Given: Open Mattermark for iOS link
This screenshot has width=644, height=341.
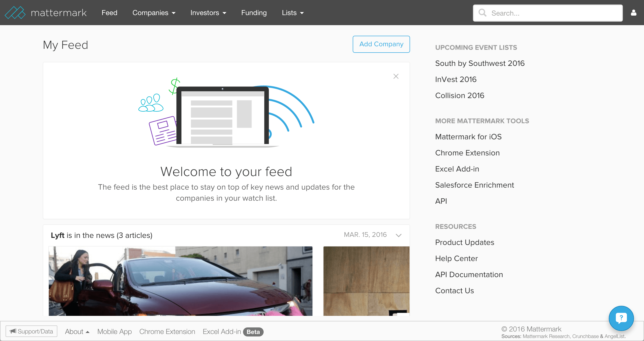Looking at the screenshot, I should pyautogui.click(x=468, y=137).
